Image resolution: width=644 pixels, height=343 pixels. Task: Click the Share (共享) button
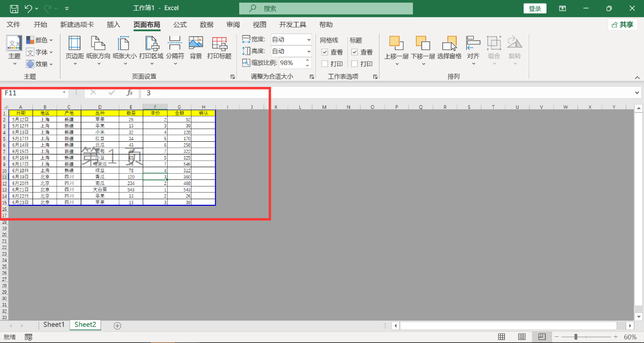click(623, 24)
